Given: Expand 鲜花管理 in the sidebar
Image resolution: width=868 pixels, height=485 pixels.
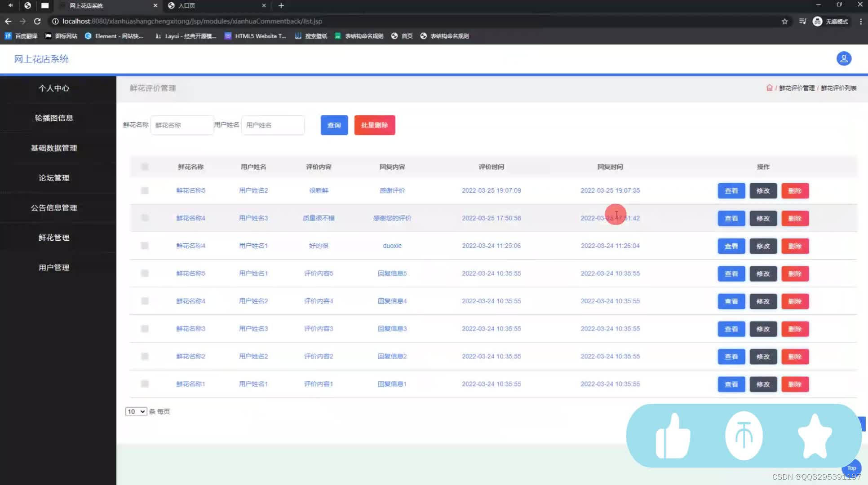Looking at the screenshot, I should coord(54,238).
